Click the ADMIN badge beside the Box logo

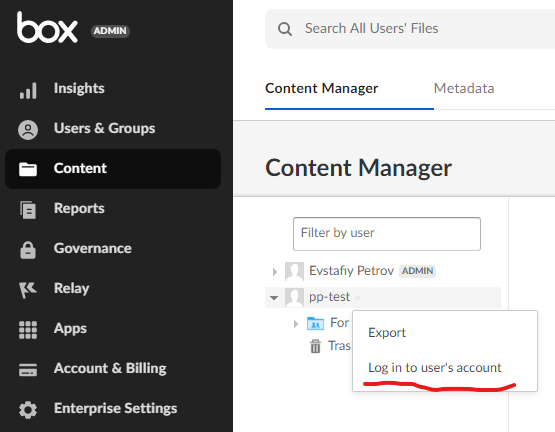pyautogui.click(x=110, y=31)
